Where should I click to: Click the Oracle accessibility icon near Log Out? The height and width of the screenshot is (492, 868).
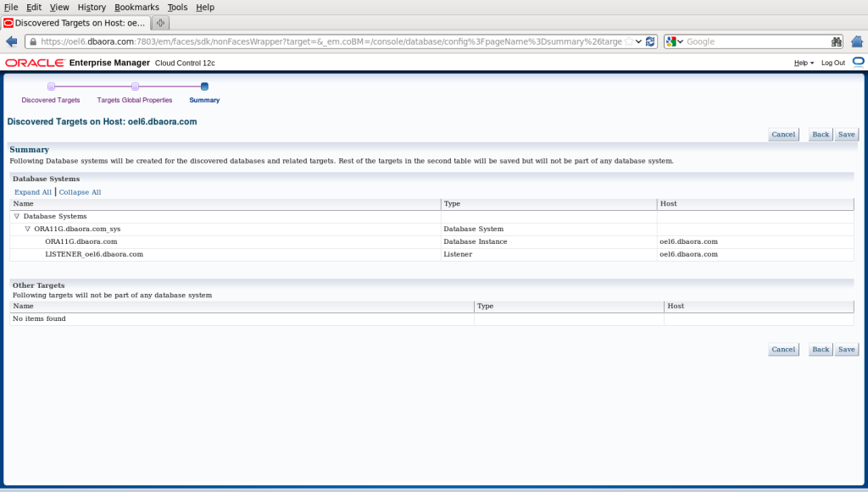pyautogui.click(x=858, y=62)
